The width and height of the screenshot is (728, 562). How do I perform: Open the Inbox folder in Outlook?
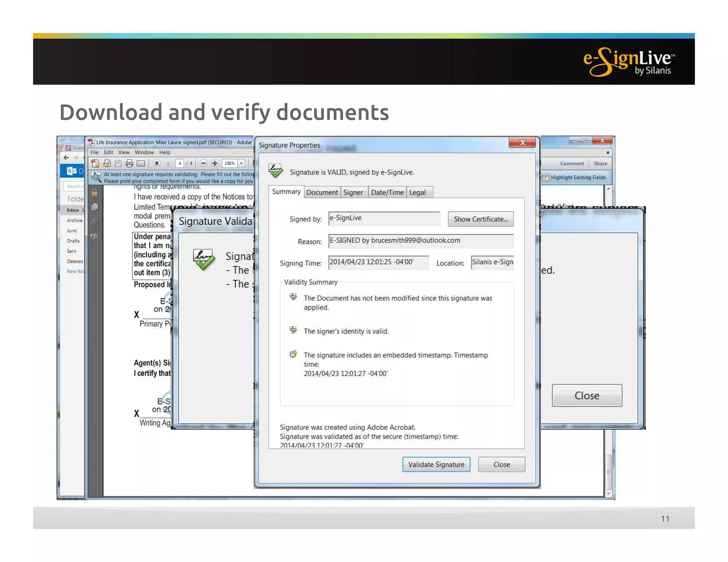coord(73,210)
